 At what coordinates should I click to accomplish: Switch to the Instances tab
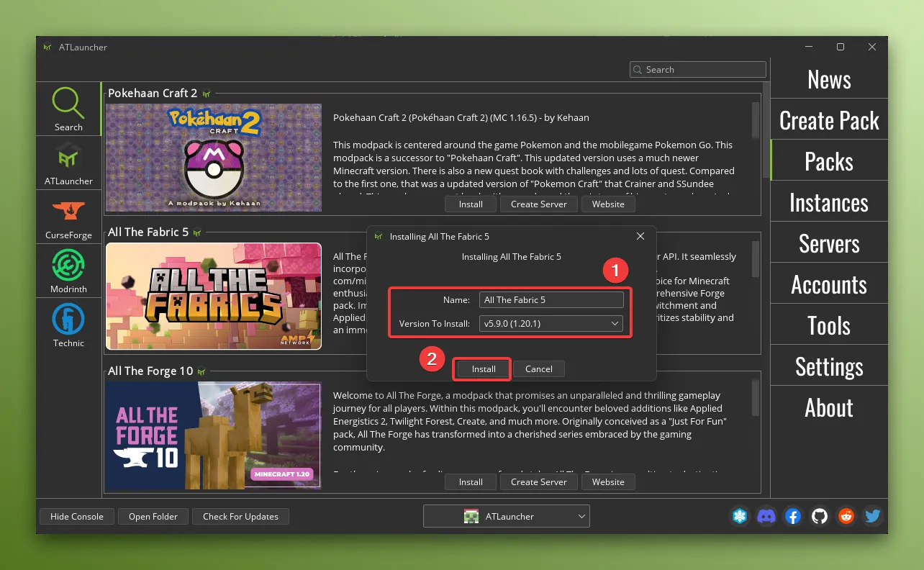tap(829, 202)
